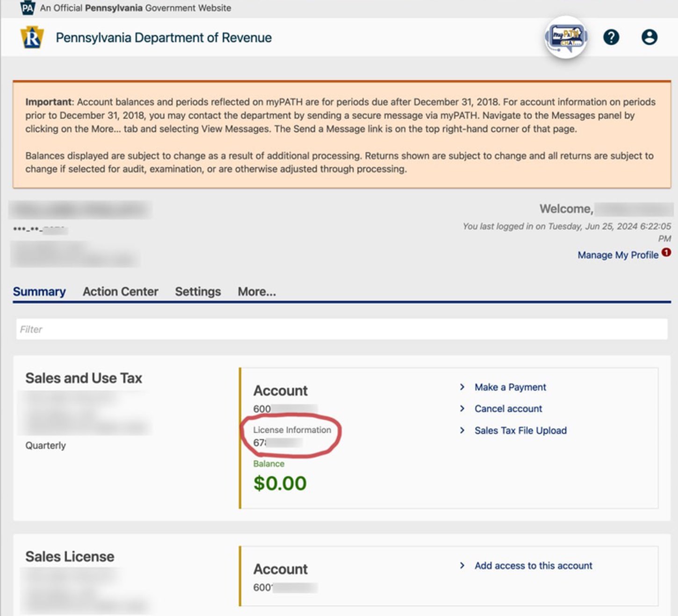Select the Cancel account link

[508, 408]
